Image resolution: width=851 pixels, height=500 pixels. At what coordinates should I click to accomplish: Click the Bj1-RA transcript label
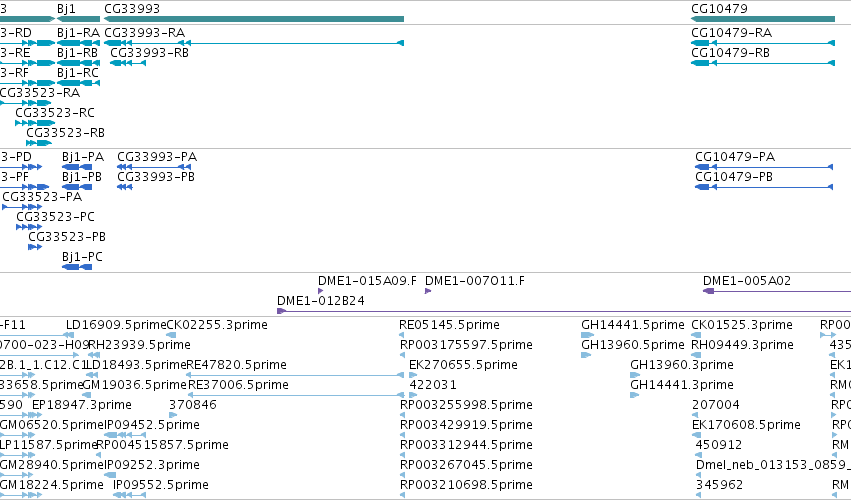pos(78,33)
